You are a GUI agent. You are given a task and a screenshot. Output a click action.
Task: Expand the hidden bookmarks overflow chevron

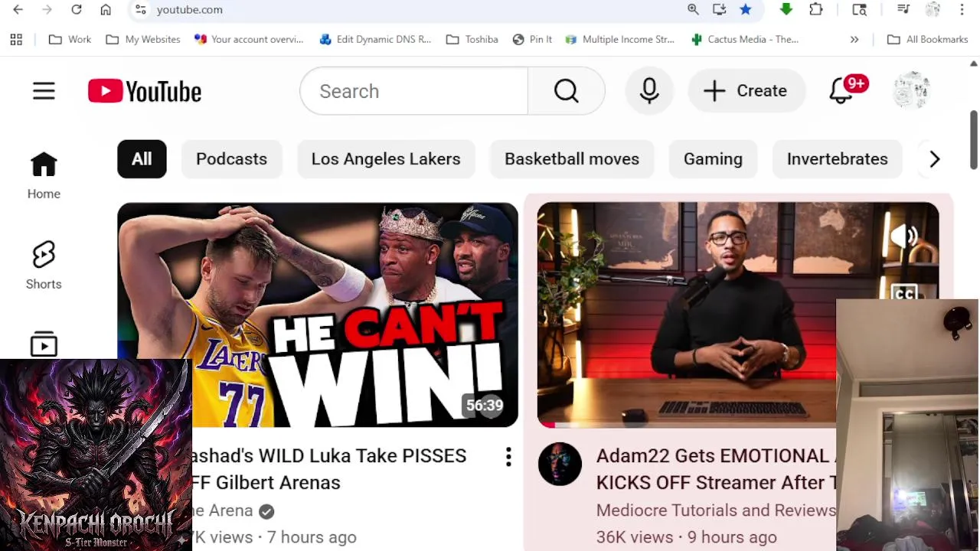click(x=854, y=39)
